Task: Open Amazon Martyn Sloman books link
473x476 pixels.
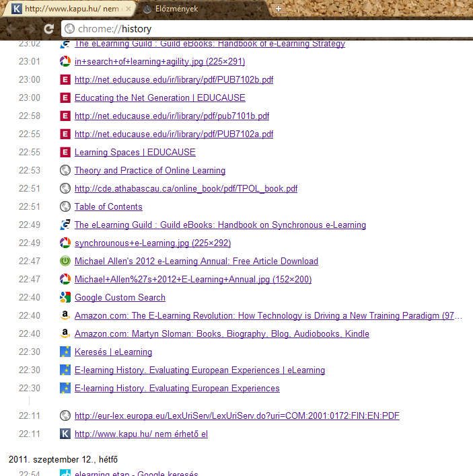Action: point(222,334)
